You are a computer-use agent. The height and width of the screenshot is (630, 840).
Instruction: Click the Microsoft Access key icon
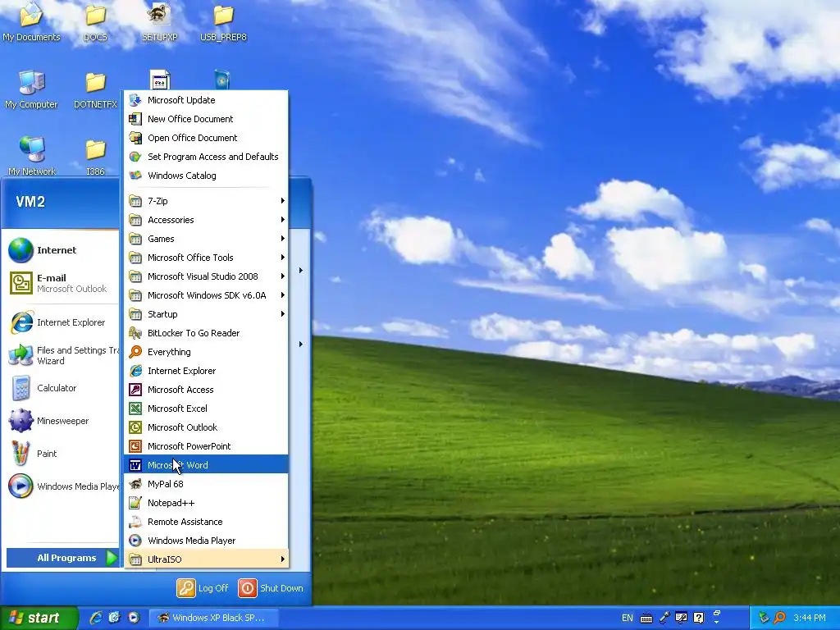tap(135, 390)
